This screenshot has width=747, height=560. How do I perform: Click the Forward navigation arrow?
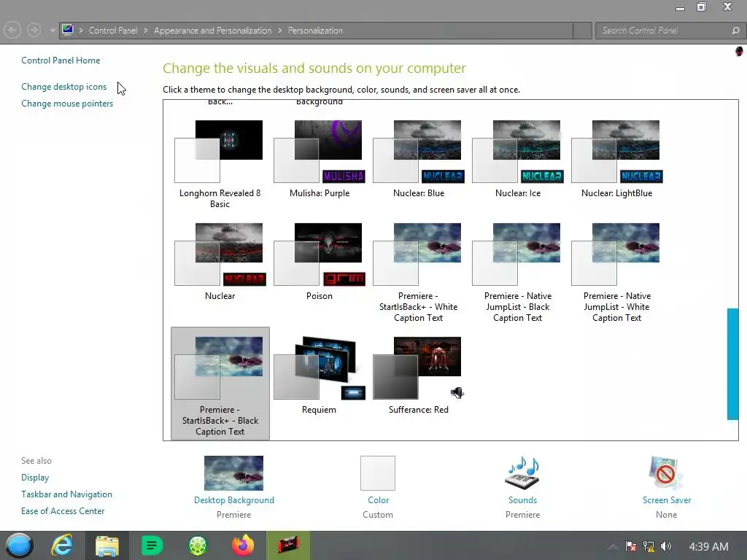(34, 31)
